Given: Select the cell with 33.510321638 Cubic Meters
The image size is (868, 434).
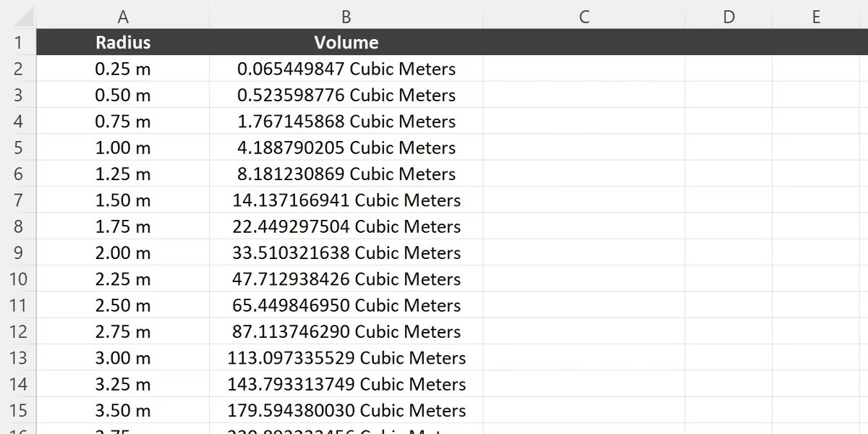Looking at the screenshot, I should (x=346, y=252).
